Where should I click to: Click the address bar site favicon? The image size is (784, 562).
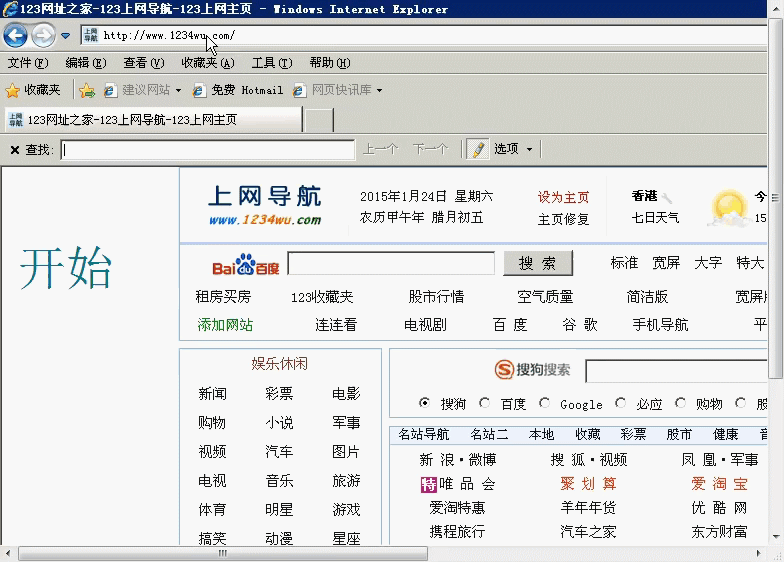(x=91, y=35)
